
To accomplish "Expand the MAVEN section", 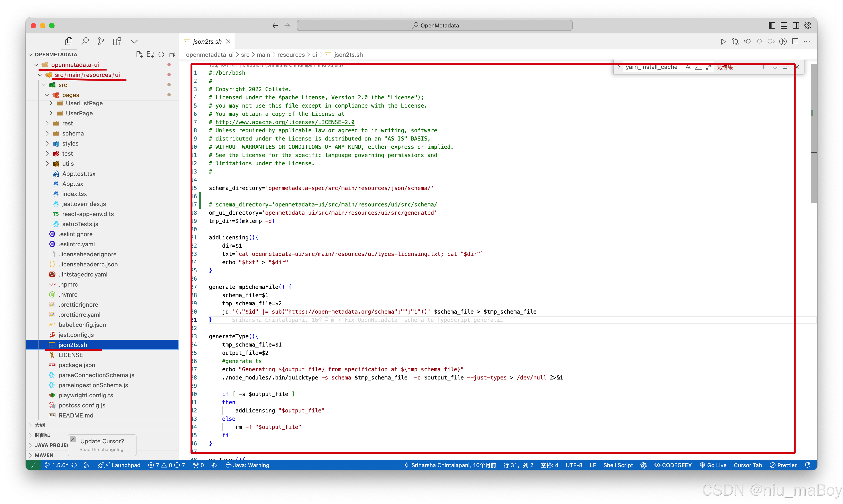I will pos(44,455).
